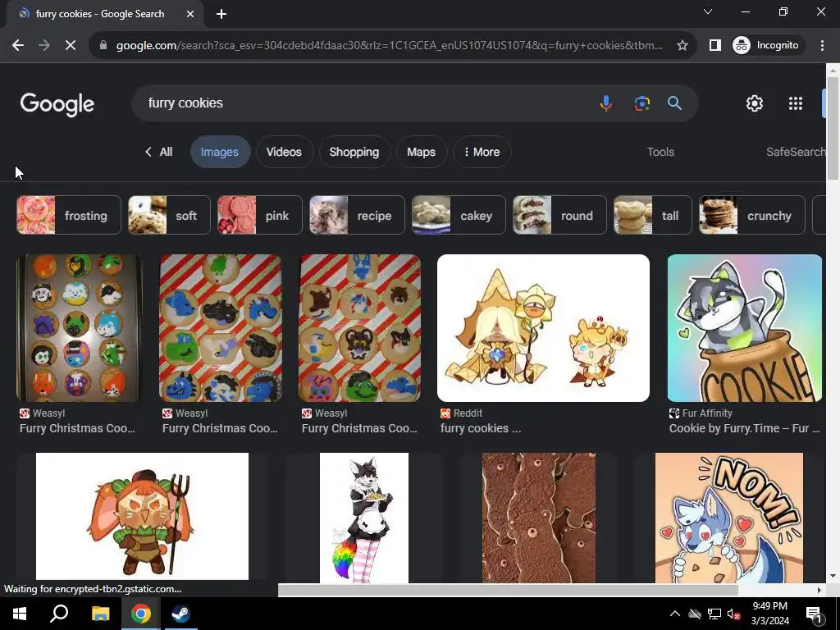This screenshot has height=630, width=840.
Task: Close the furry cookies tab
Action: pyautogui.click(x=190, y=14)
